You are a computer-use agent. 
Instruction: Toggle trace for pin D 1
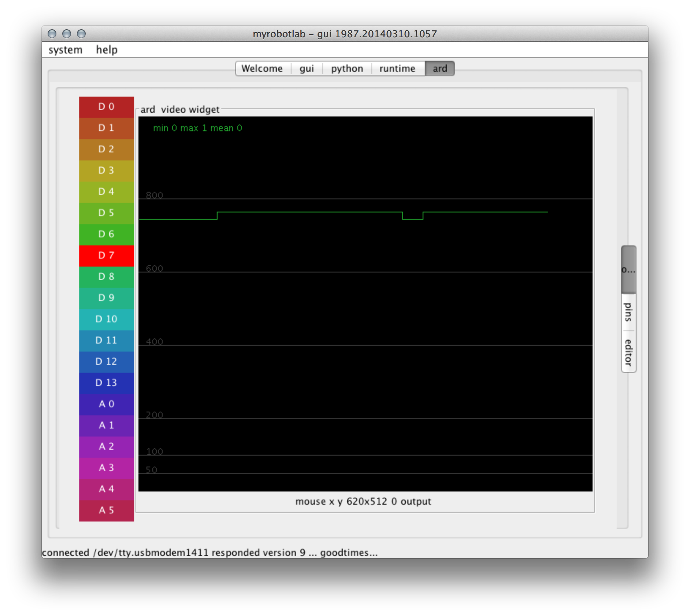(106, 128)
